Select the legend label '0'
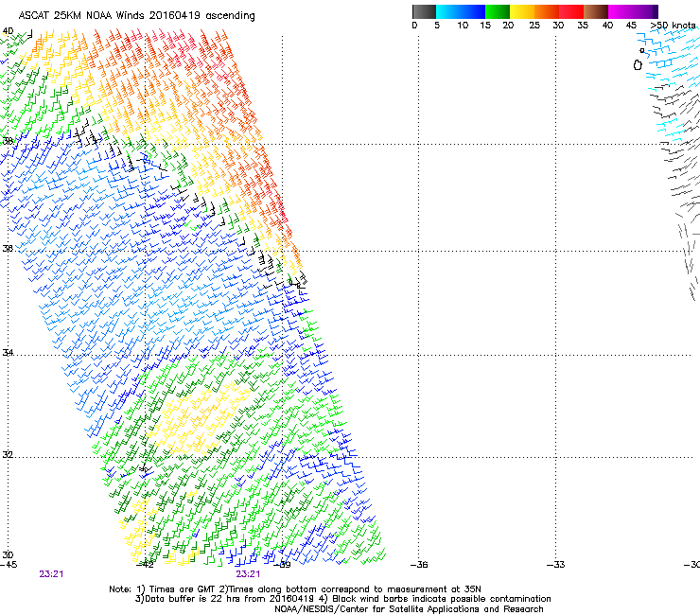 [414, 26]
